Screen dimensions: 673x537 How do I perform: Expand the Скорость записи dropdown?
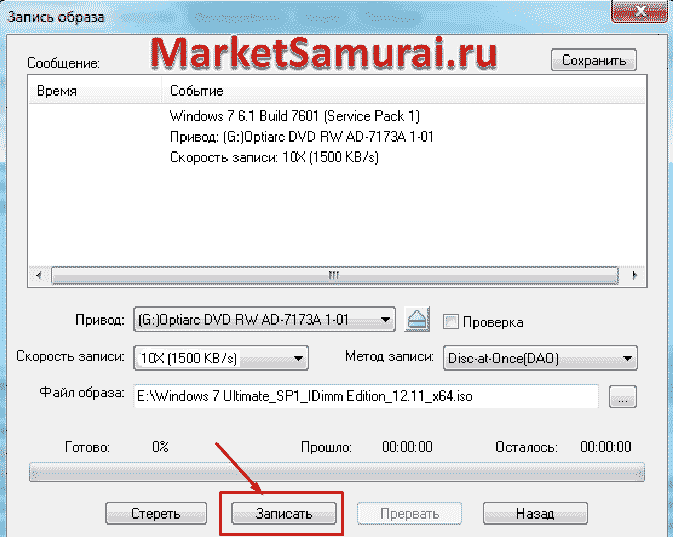pyautogui.click(x=221, y=358)
